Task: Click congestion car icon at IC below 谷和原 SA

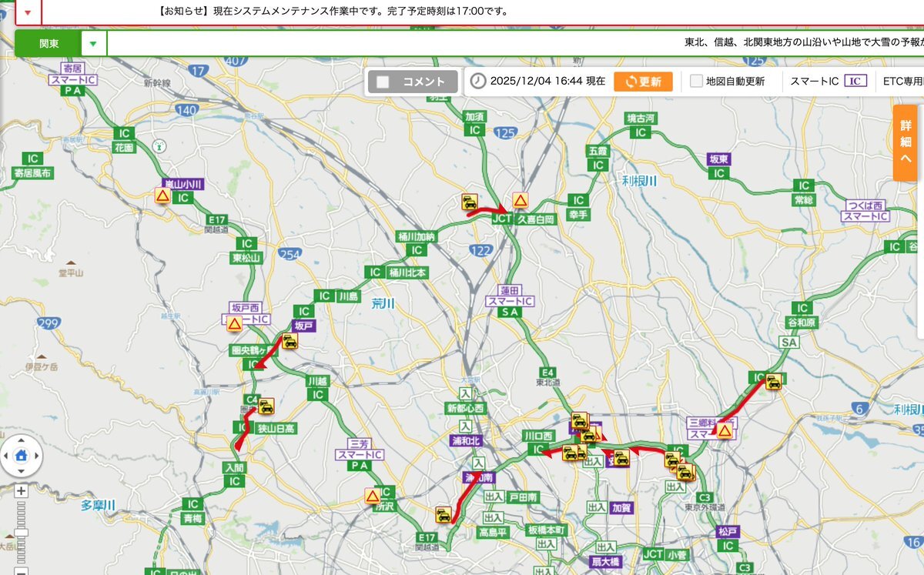Action: point(773,381)
